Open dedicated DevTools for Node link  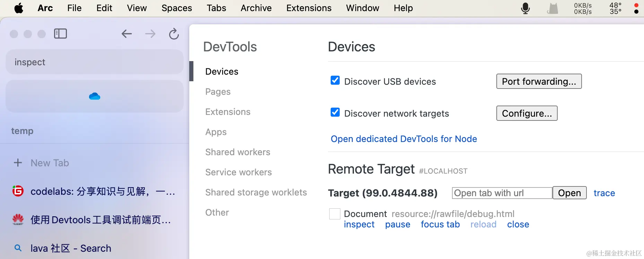[x=404, y=139]
